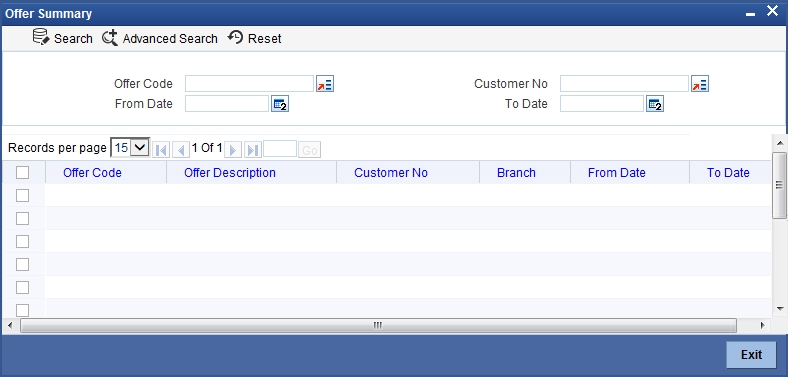Open the Customer No list of values icon

[700, 84]
